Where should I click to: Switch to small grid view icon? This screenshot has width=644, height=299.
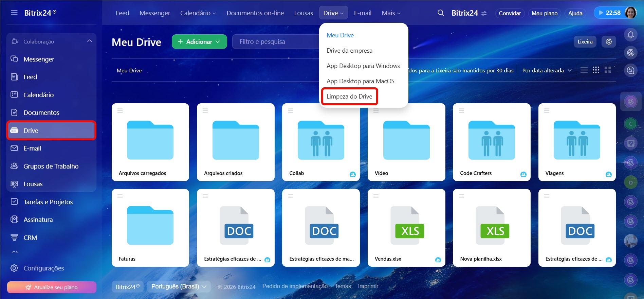pyautogui.click(x=596, y=70)
